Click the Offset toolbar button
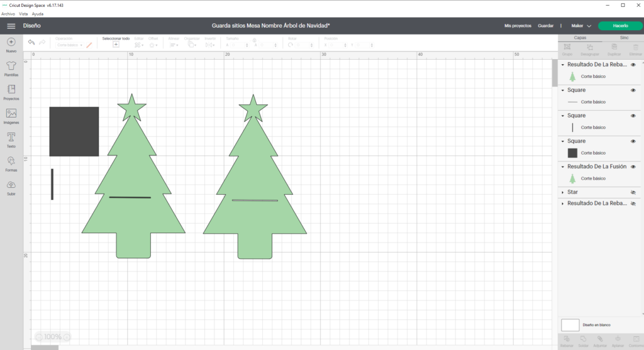 [x=153, y=43]
